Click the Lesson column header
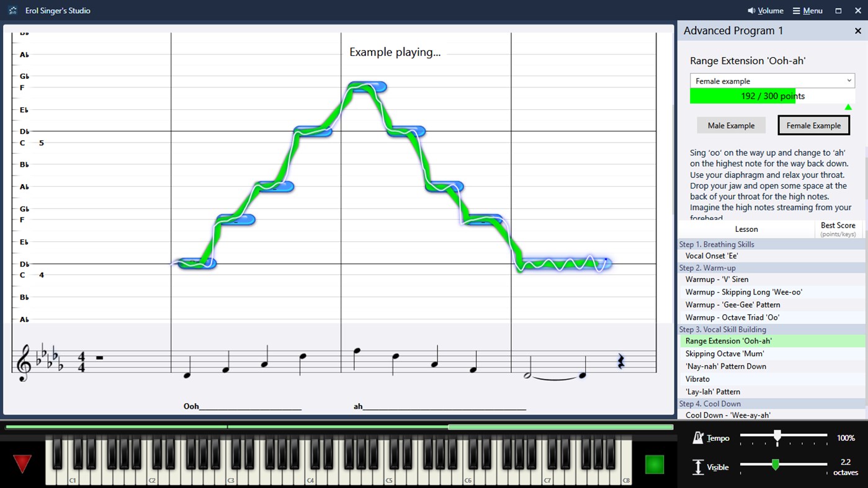 (x=746, y=229)
